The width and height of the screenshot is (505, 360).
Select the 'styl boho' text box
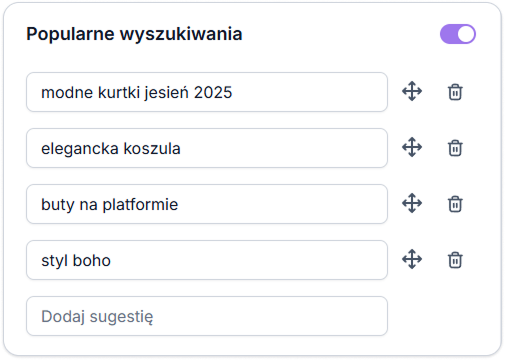(x=207, y=260)
